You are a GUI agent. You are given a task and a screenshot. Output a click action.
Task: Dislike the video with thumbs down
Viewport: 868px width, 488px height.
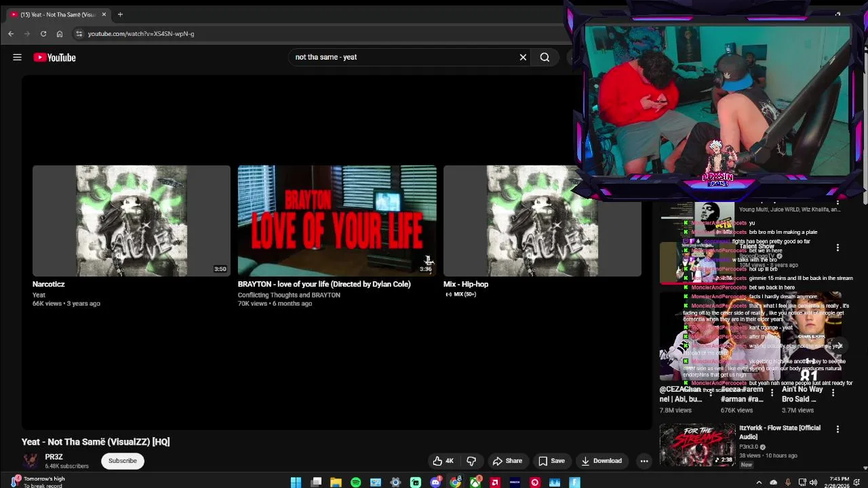click(471, 461)
